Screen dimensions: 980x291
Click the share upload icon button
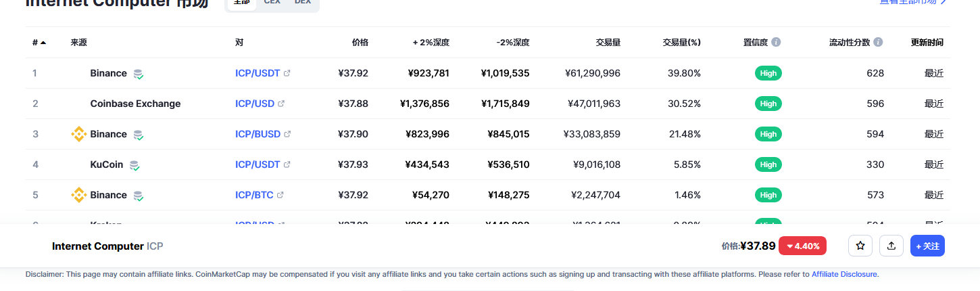pyautogui.click(x=891, y=246)
